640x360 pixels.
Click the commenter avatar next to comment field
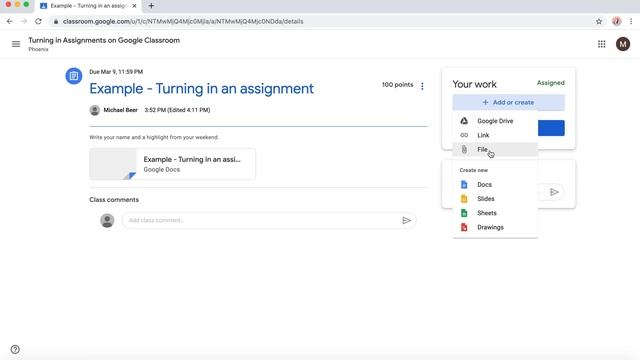(107, 220)
